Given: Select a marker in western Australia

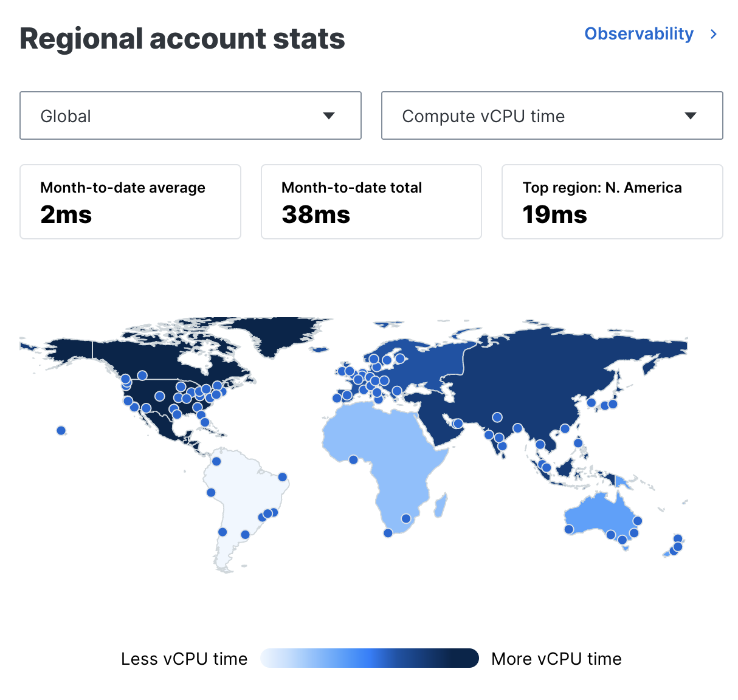Looking at the screenshot, I should click(x=568, y=529).
